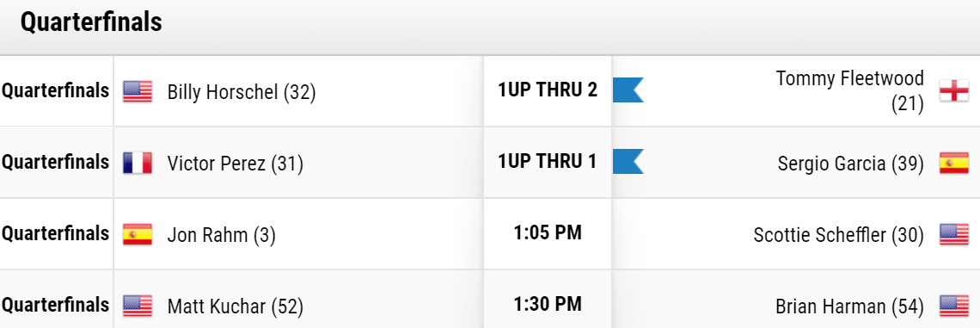Click the French flag beside Victor Perez
This screenshot has height=328, width=980.
click(x=138, y=163)
